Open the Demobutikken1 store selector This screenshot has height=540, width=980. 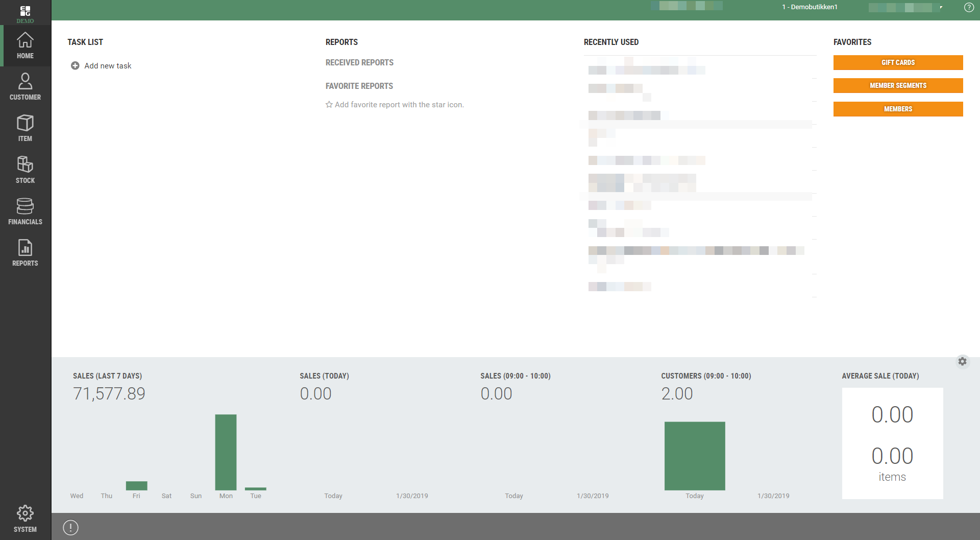click(x=810, y=7)
